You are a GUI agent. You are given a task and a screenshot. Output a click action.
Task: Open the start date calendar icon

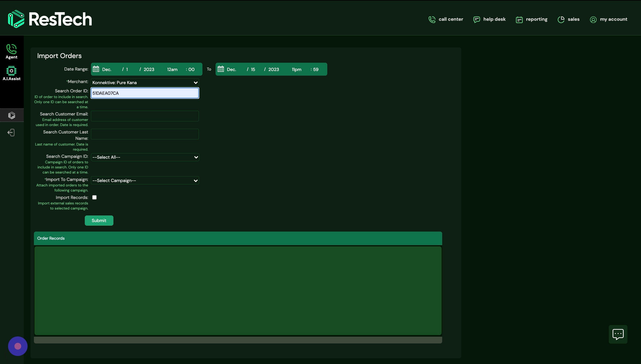(x=96, y=69)
